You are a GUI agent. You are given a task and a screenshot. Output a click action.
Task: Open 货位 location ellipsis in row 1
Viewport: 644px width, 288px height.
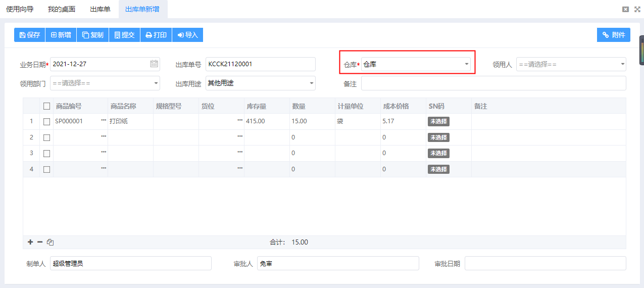(x=240, y=121)
